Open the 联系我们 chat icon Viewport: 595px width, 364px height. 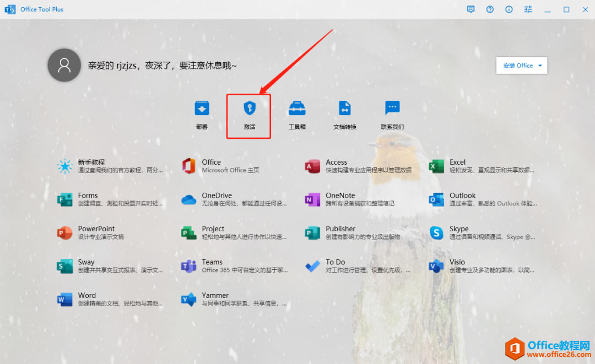392,108
